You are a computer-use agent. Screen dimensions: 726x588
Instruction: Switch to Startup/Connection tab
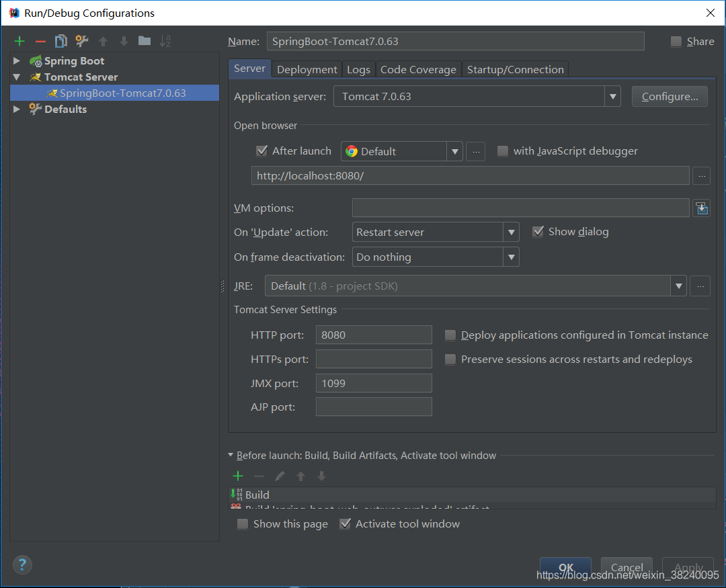(516, 69)
